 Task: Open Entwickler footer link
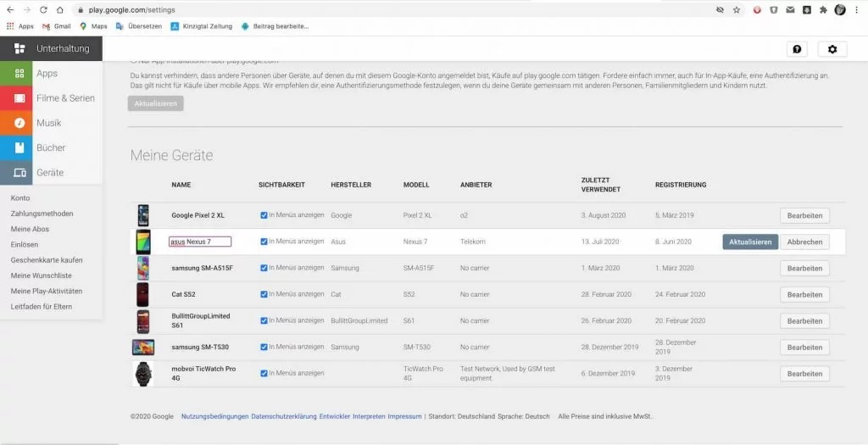click(x=334, y=416)
